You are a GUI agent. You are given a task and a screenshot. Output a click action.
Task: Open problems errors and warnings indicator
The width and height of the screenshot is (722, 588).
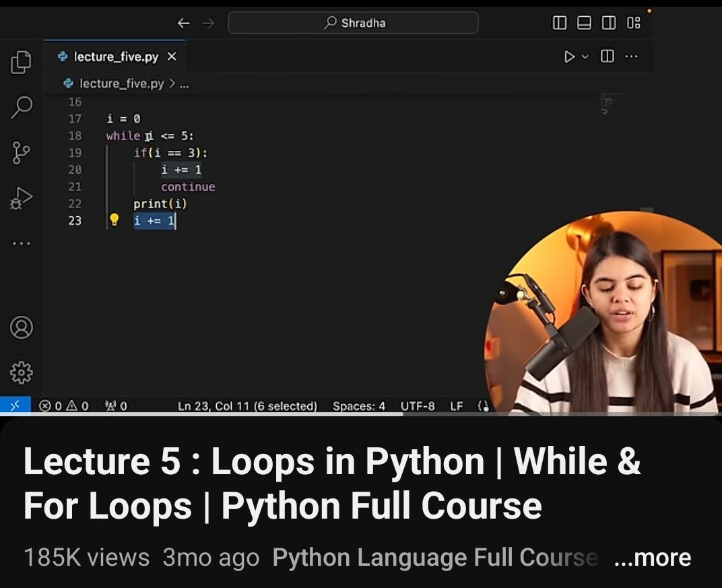tap(63, 406)
